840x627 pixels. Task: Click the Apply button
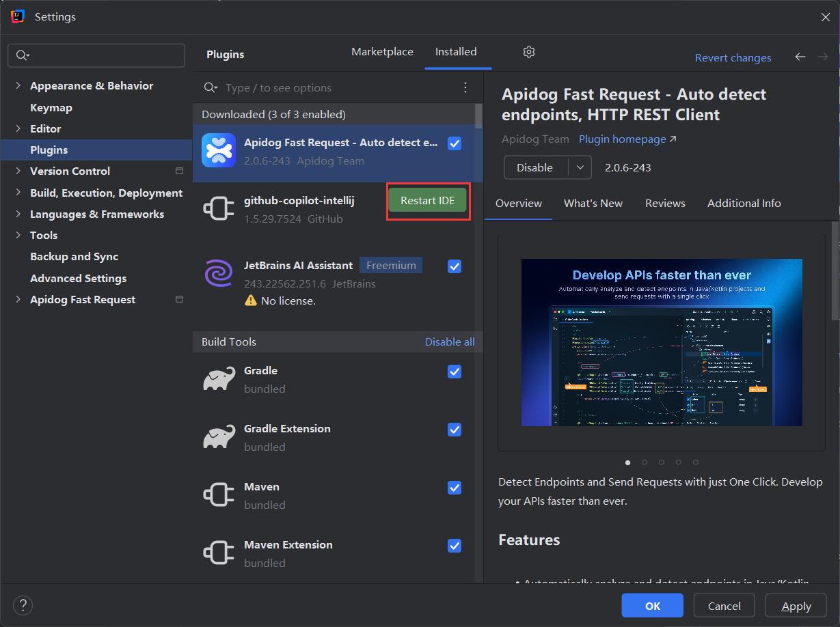click(x=796, y=606)
